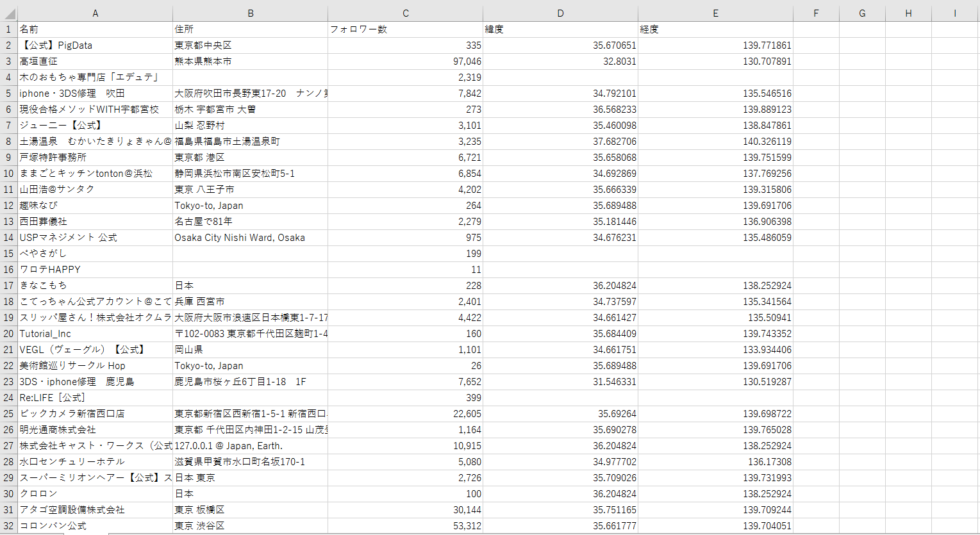Select the cell 西田葬儀社
This screenshot has width=980, height=535.
coord(96,222)
